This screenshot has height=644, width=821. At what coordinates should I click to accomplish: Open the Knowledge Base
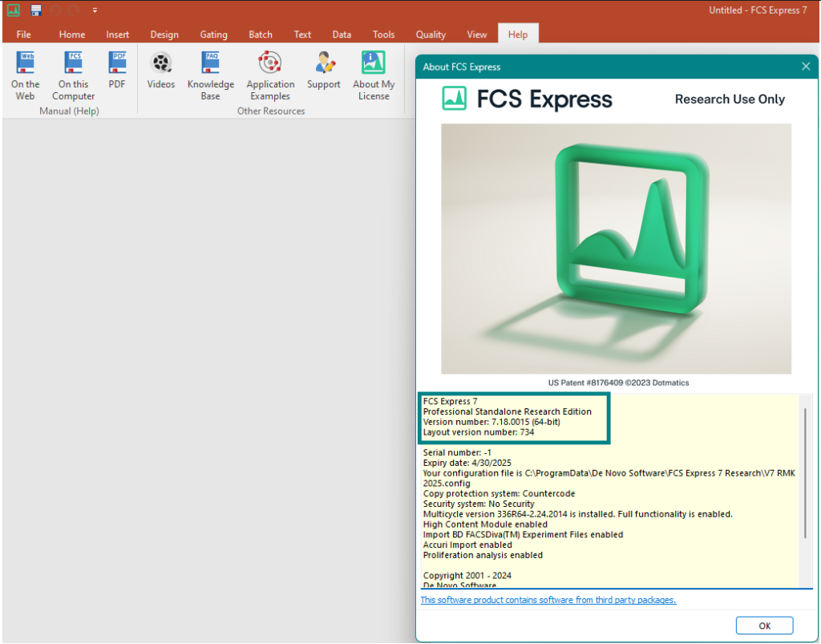[x=210, y=74]
